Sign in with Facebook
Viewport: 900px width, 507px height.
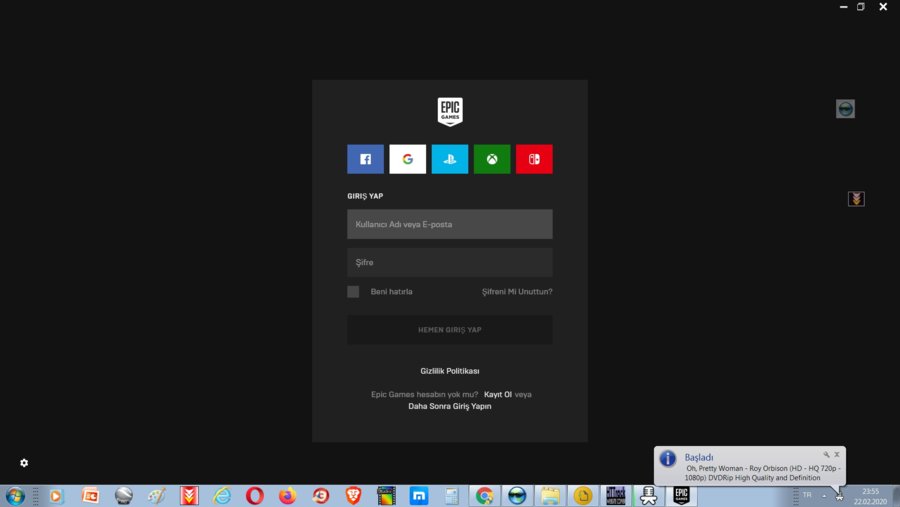pos(365,159)
